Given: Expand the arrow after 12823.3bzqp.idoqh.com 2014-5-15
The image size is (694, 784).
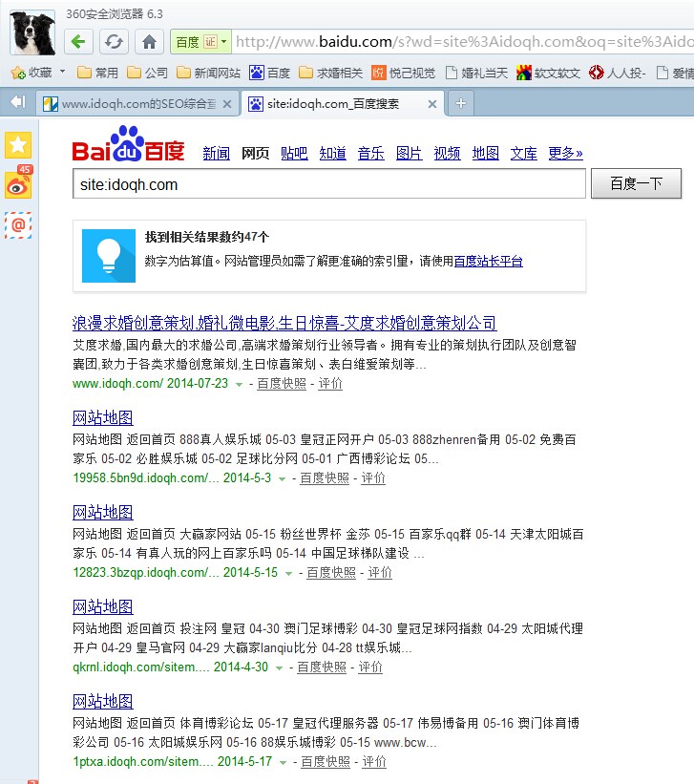Looking at the screenshot, I should tap(288, 574).
